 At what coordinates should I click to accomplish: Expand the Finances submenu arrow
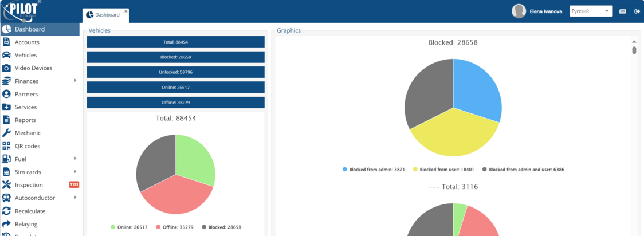pyautogui.click(x=75, y=81)
